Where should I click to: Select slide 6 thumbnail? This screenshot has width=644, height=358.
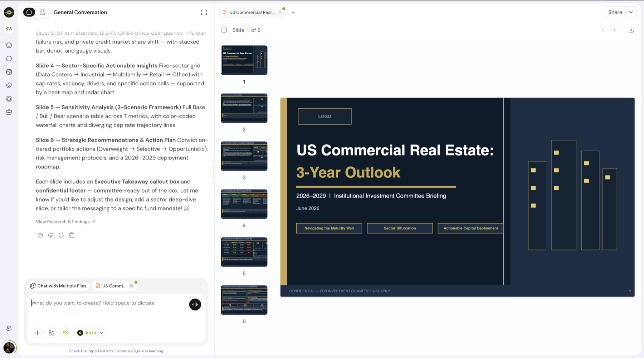coord(244,300)
